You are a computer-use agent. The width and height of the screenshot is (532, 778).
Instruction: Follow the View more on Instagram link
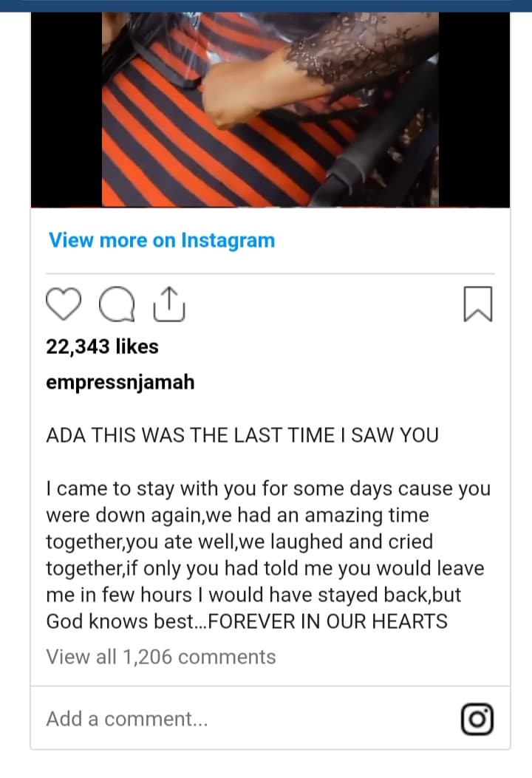[162, 240]
